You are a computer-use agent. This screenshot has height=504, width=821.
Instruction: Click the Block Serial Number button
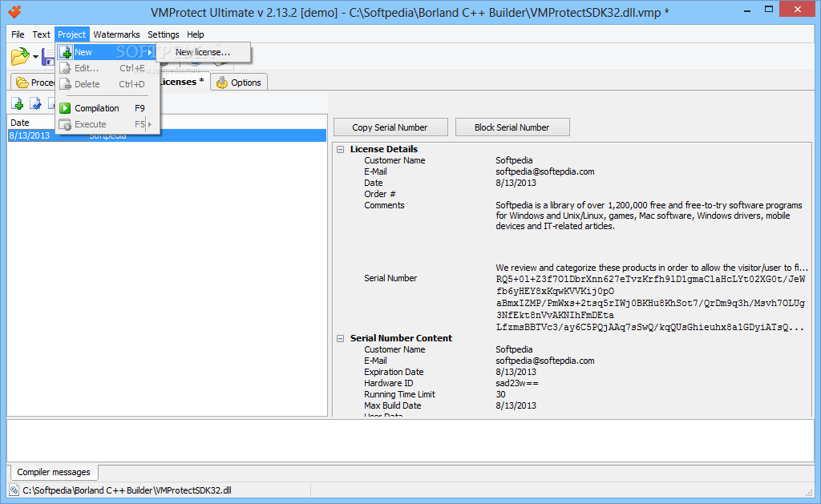coord(512,127)
